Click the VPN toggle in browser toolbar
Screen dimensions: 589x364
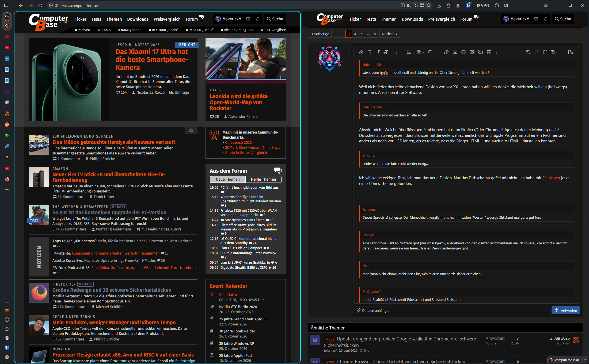coord(482,5)
